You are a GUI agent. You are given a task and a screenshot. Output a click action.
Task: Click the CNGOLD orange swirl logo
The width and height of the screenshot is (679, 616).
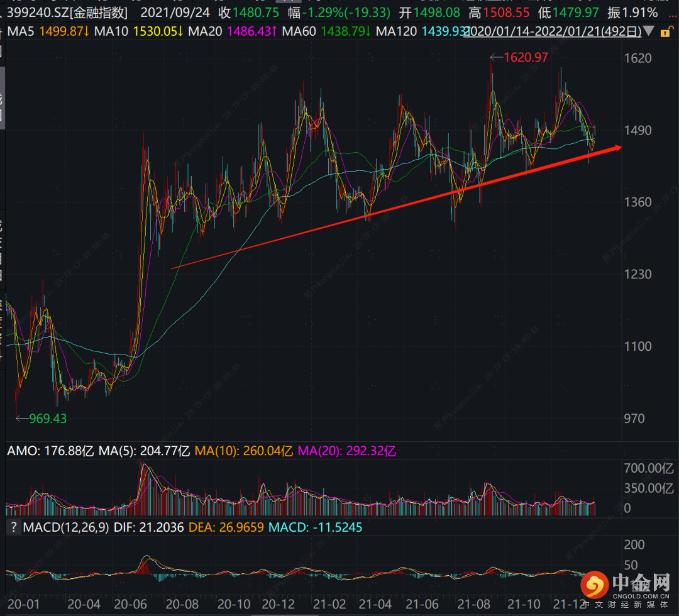coord(595,585)
